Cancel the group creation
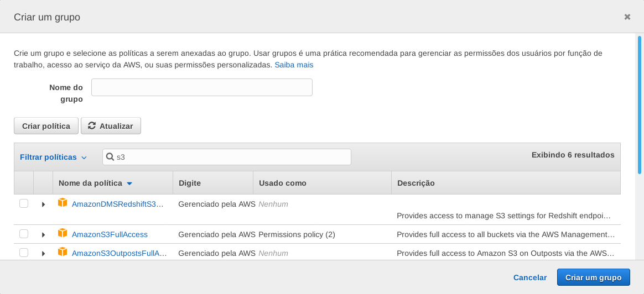The width and height of the screenshot is (644, 294). 530,277
